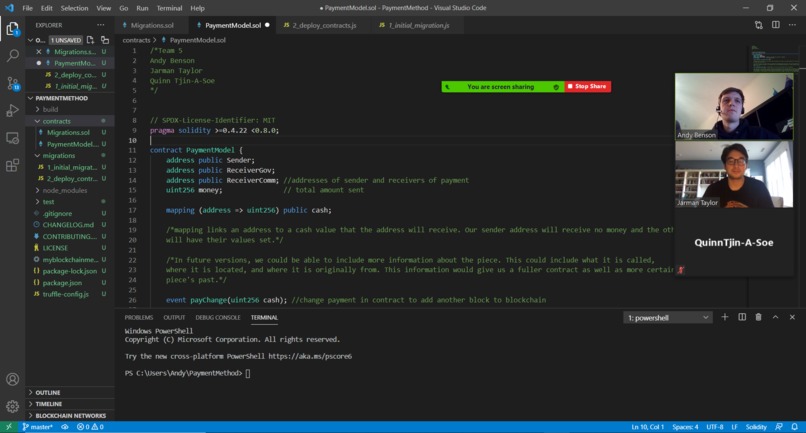
Task: Open errors and warnings count in status bar
Action: click(90, 427)
